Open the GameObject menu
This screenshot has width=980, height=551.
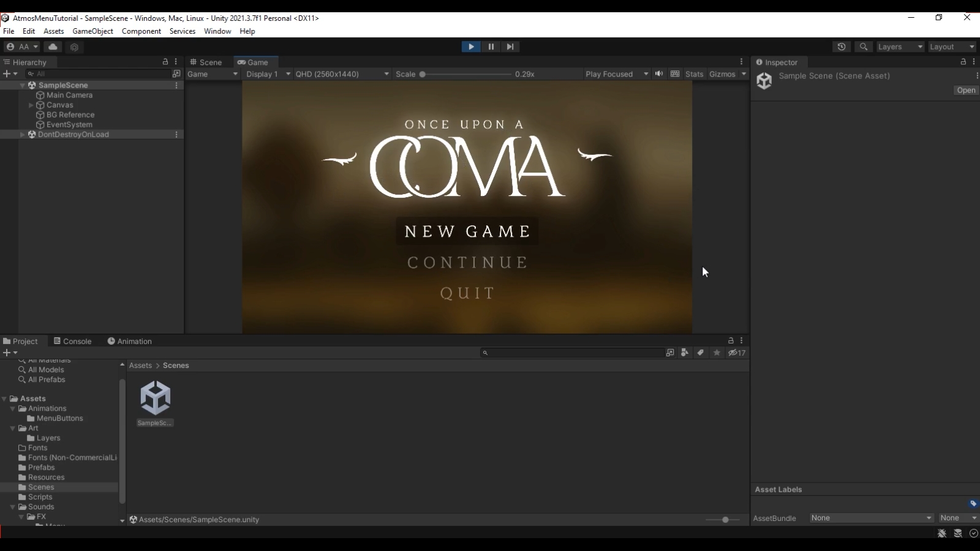click(x=92, y=31)
